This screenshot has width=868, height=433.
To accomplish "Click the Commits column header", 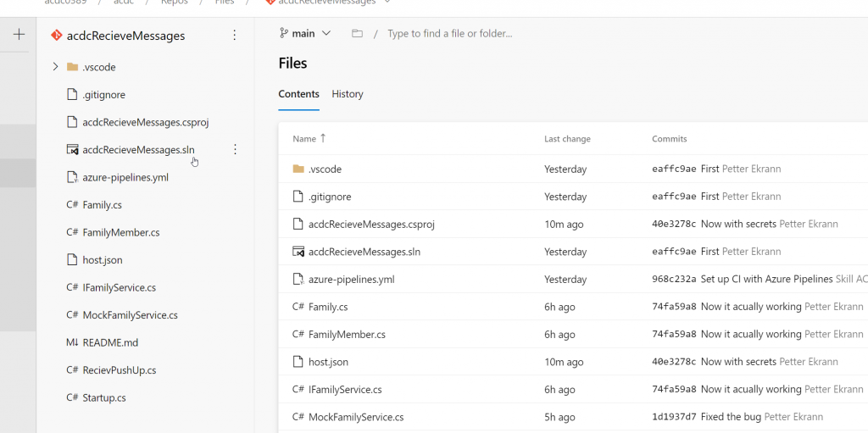I will [x=670, y=139].
